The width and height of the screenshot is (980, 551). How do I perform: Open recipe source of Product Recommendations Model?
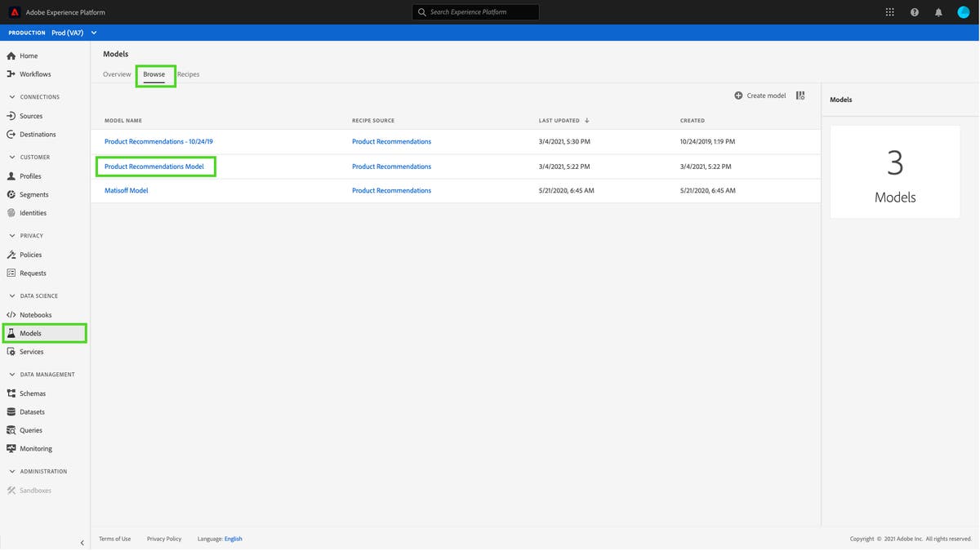pos(391,167)
